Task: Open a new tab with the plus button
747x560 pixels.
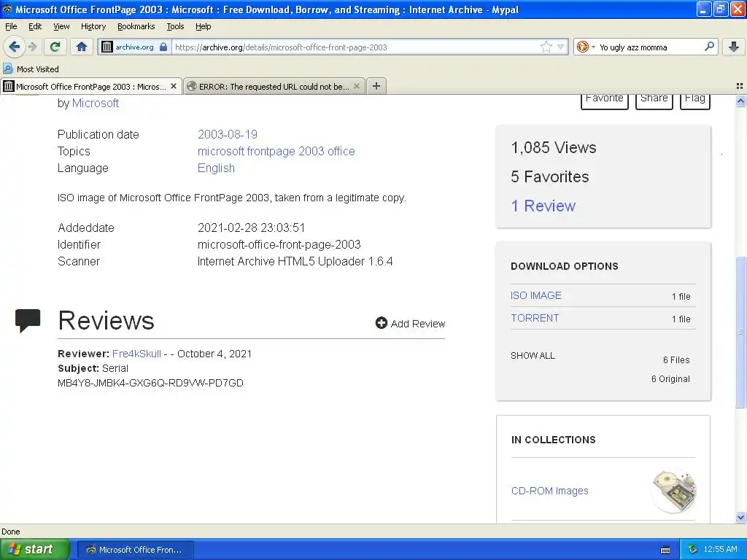Action: [376, 86]
